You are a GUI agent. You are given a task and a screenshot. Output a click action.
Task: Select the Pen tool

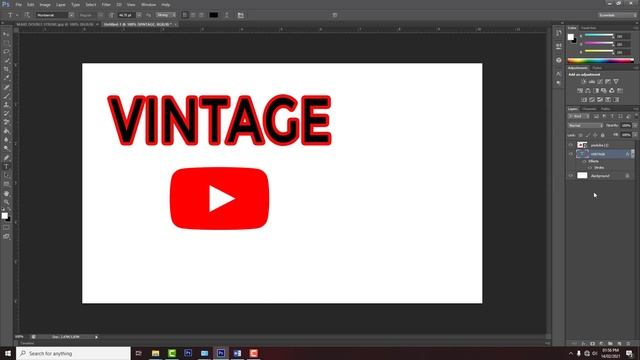coord(6,158)
